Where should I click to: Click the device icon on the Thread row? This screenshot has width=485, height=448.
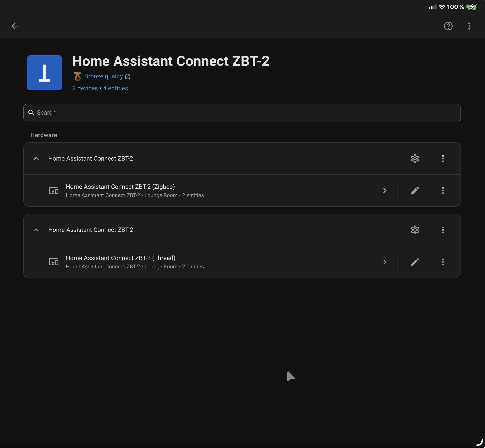point(54,262)
